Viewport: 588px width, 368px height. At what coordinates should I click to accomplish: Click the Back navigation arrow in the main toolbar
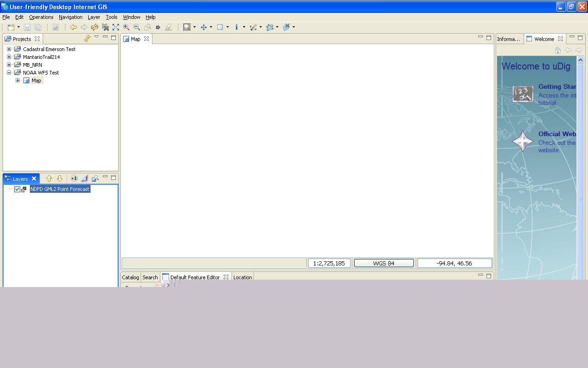click(73, 27)
